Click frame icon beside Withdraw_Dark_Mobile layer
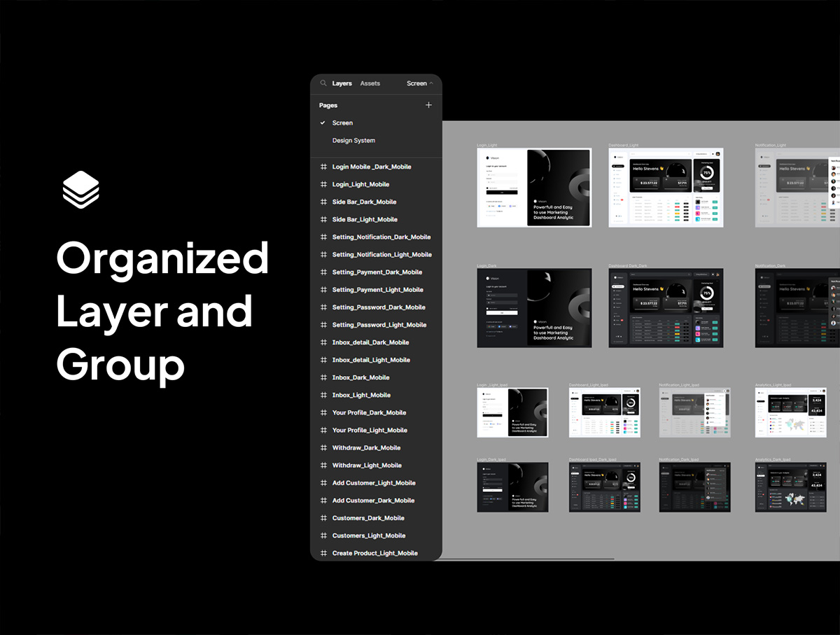Screen dimensions: 840x635 [323, 448]
